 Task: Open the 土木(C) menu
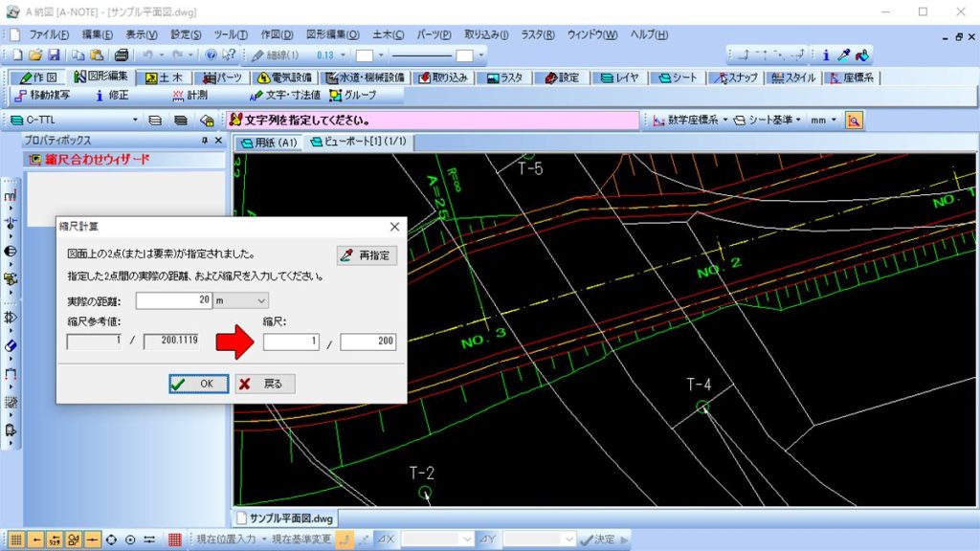(x=385, y=34)
